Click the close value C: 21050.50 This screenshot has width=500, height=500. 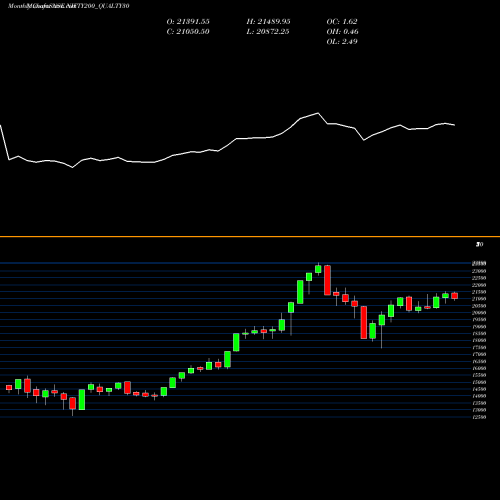tap(188, 32)
